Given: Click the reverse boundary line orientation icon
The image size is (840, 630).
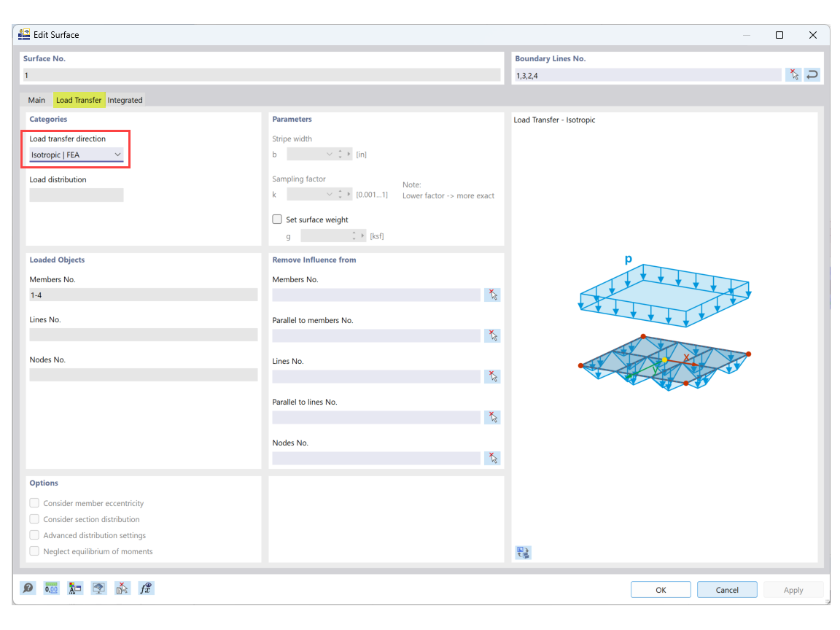Looking at the screenshot, I should tap(812, 74).
